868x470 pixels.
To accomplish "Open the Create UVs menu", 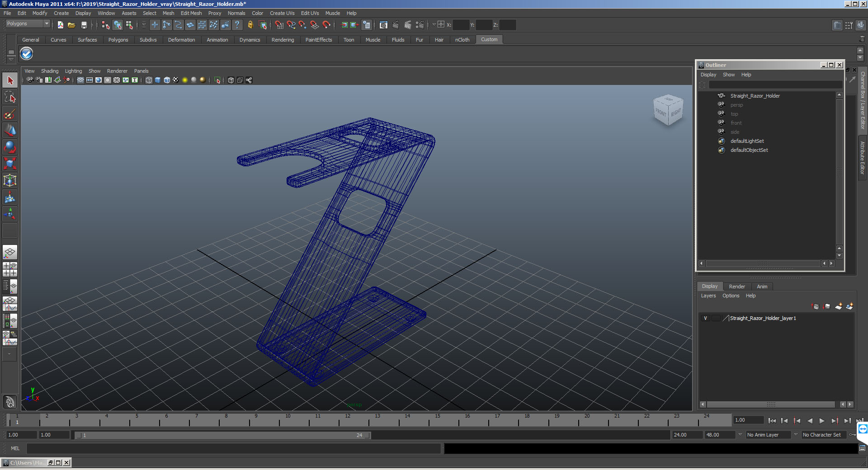I will [282, 13].
